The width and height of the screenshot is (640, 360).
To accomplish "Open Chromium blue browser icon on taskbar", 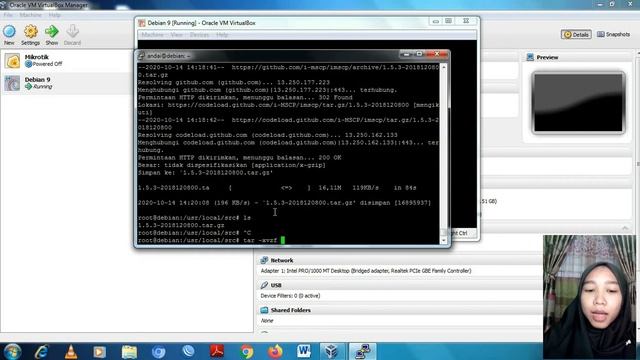I will [x=158, y=352].
